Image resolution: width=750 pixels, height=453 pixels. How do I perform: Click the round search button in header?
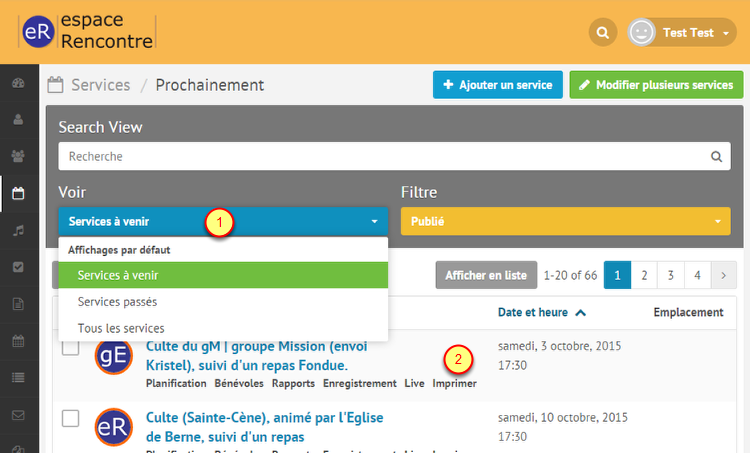603,33
